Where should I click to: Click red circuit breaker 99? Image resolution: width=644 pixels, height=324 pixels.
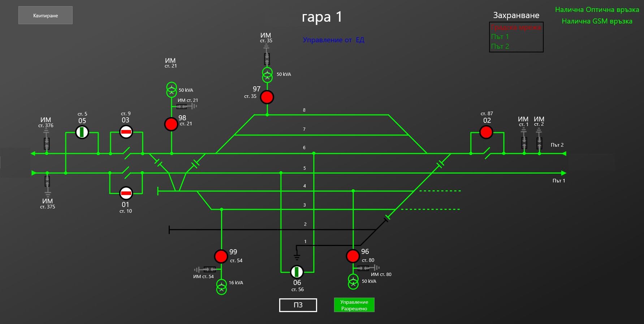click(x=221, y=256)
